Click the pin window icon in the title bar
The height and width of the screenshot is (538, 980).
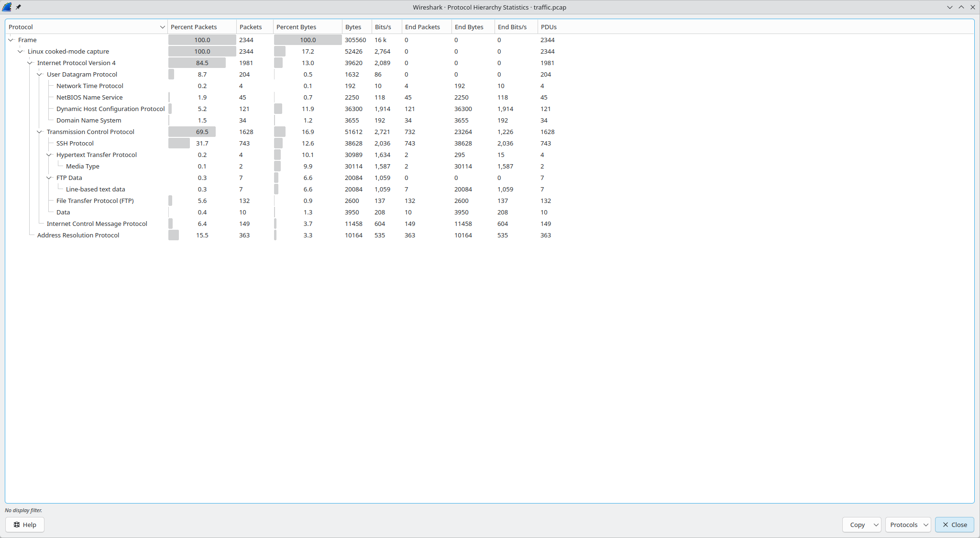tap(18, 7)
